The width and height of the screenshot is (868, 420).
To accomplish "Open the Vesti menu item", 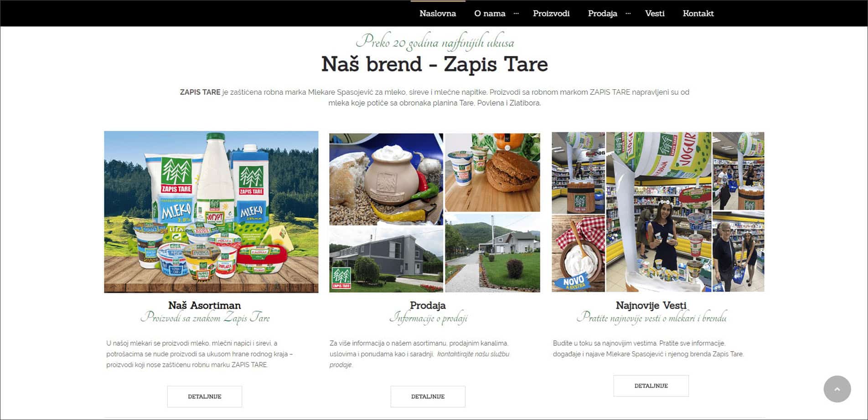I will [x=655, y=14].
